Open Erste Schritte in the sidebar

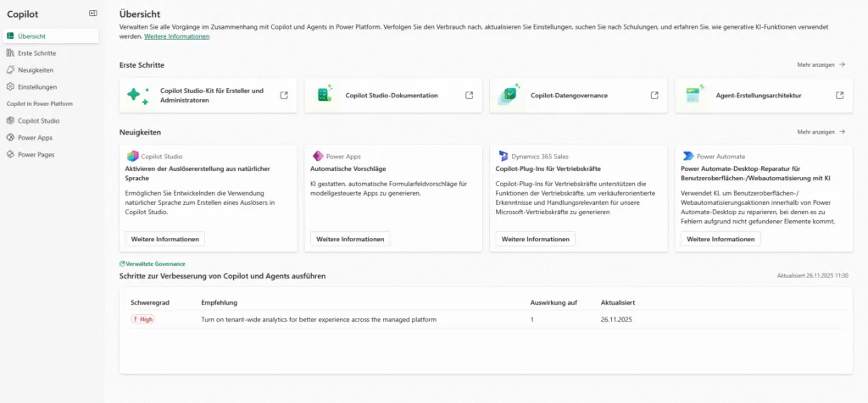tap(36, 53)
